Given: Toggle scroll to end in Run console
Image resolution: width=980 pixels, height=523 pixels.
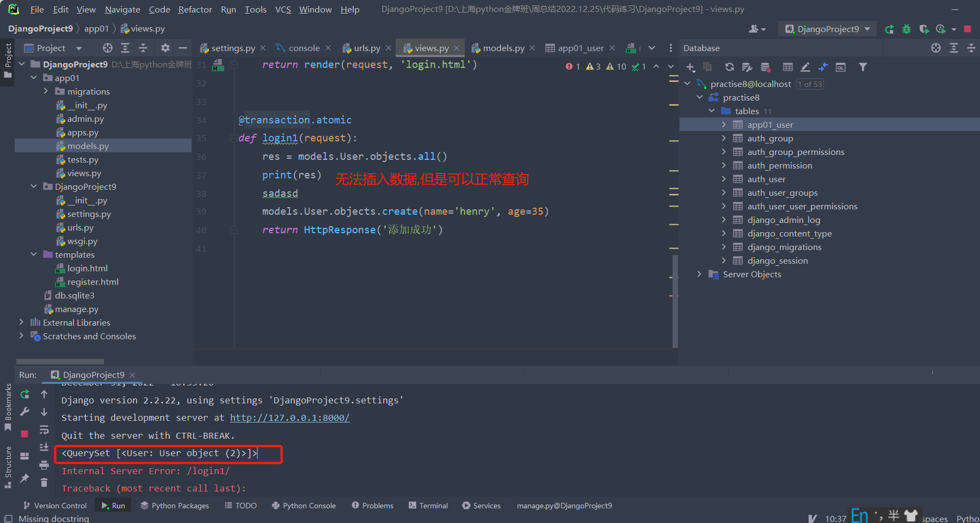Looking at the screenshot, I should 44,447.
